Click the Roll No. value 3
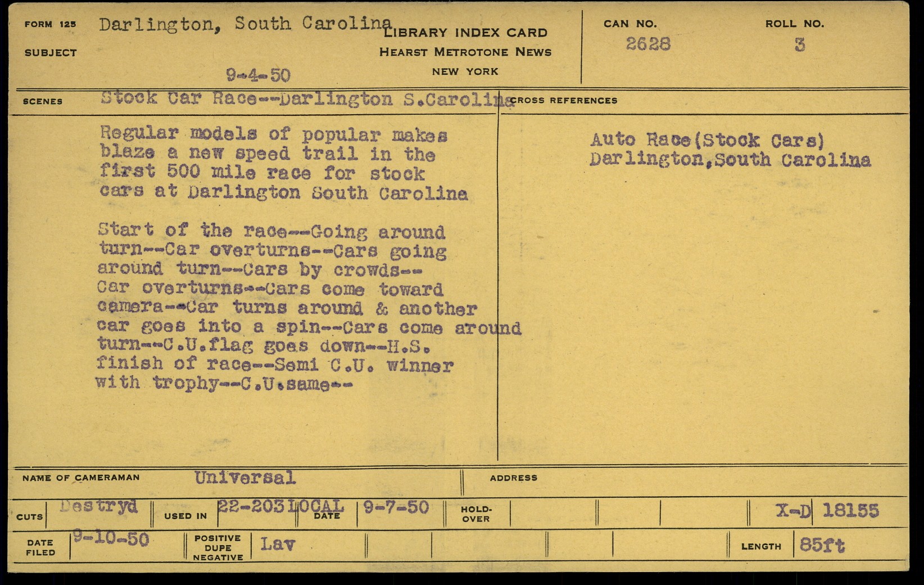Image resolution: width=924 pixels, height=585 pixels. (x=799, y=44)
